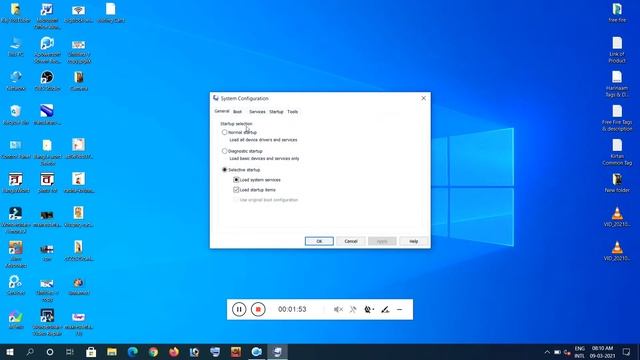Choose the Selective startup radio button
Viewport: 640px width, 360px height.
pos(224,170)
